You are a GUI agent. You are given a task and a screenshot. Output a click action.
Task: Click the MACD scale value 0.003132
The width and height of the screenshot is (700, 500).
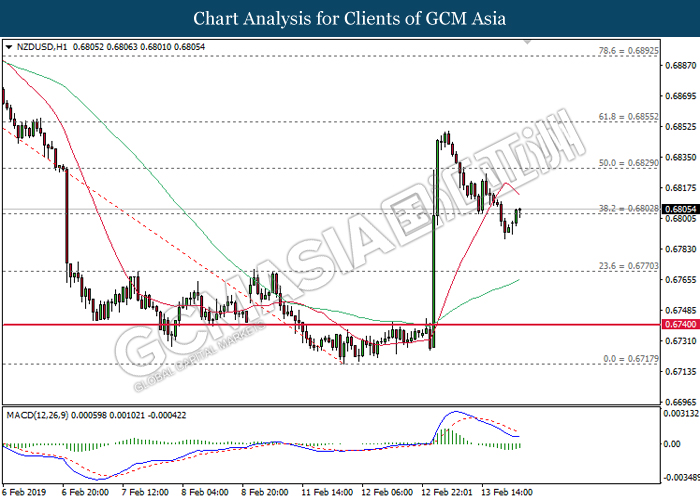click(681, 414)
